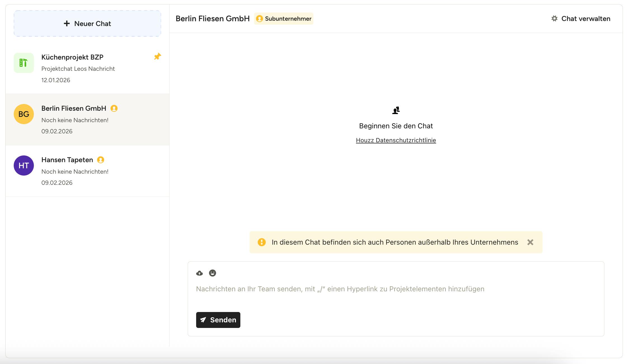Dismiss the external persons warning banner
Viewport: 629px width, 364px height.
pyautogui.click(x=530, y=242)
